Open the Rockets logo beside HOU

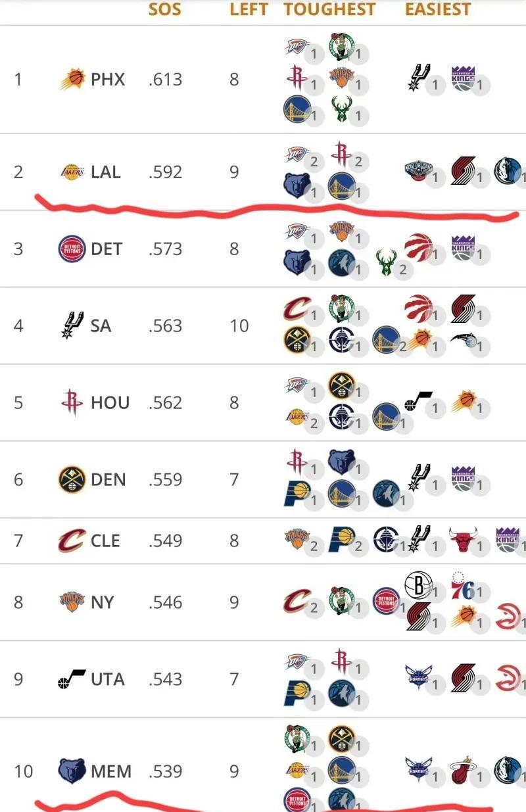(x=71, y=402)
